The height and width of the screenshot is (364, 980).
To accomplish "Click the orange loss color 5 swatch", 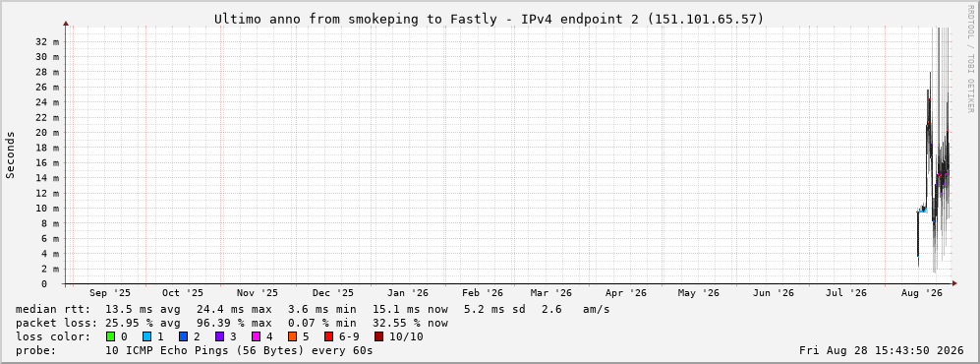I will [x=293, y=336].
